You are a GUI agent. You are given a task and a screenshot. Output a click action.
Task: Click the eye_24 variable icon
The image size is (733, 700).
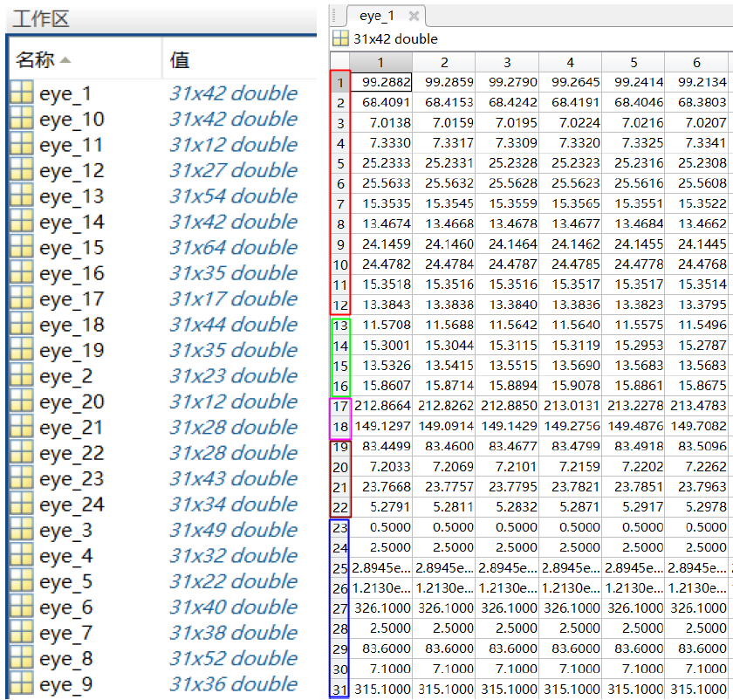pos(22,503)
